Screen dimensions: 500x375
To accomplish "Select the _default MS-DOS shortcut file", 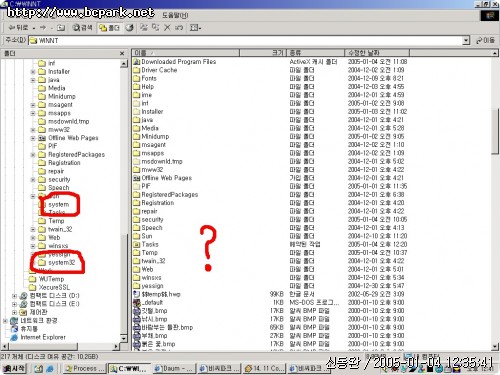I will [152, 303].
